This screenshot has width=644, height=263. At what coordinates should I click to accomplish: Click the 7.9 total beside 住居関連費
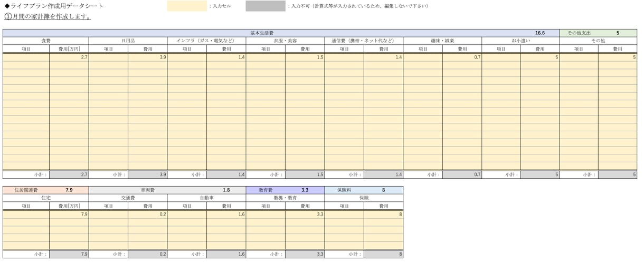click(x=69, y=190)
